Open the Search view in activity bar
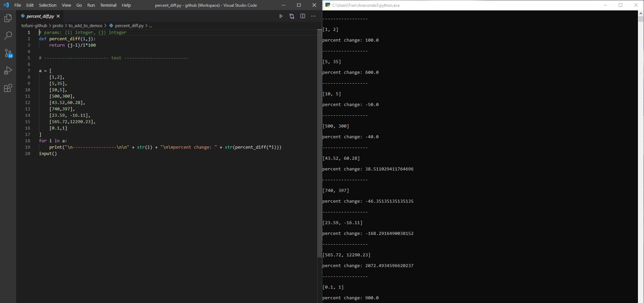Image resolution: width=644 pixels, height=303 pixels. pyautogui.click(x=8, y=36)
